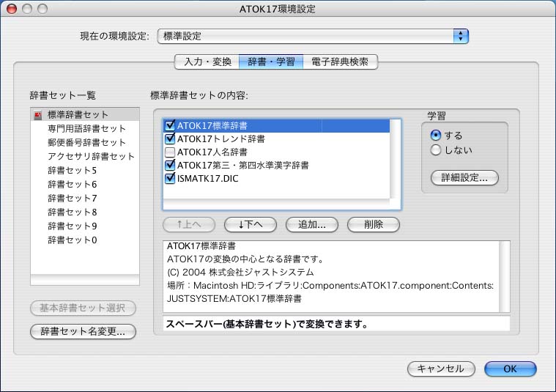Open the 現在の環境設定 dropdown showing 標準設定
Viewport: 556px width, 392px height.
[x=313, y=36]
